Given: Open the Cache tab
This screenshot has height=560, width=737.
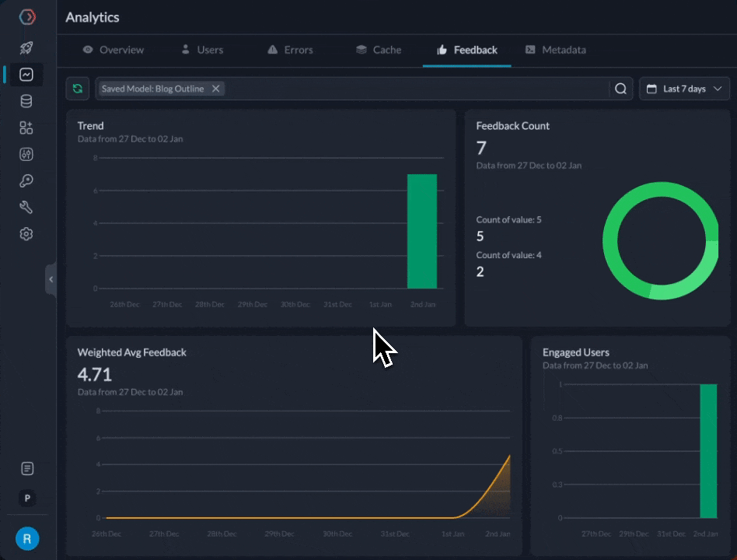Looking at the screenshot, I should click(x=379, y=50).
